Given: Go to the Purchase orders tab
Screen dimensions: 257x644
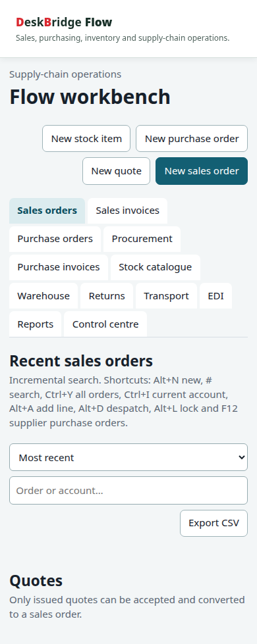Looking at the screenshot, I should [55, 239].
